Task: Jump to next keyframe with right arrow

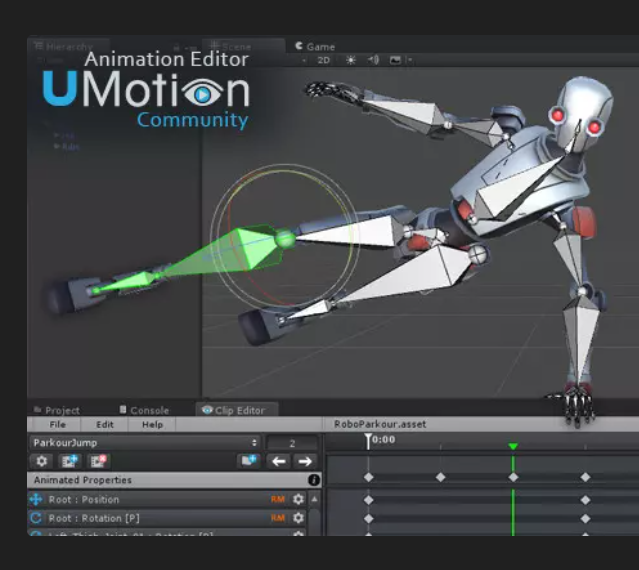Action: tap(305, 461)
